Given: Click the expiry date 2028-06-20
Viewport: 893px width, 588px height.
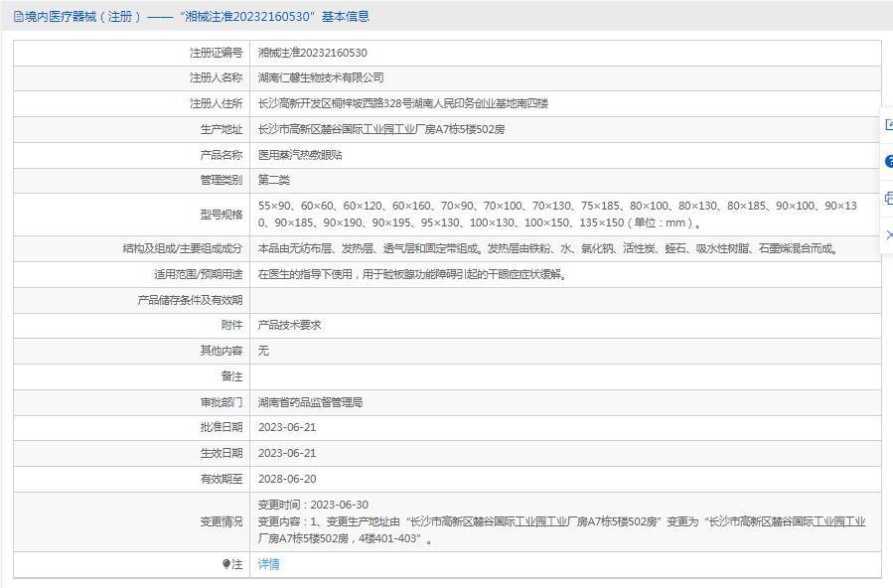Looking at the screenshot, I should click(x=286, y=479).
